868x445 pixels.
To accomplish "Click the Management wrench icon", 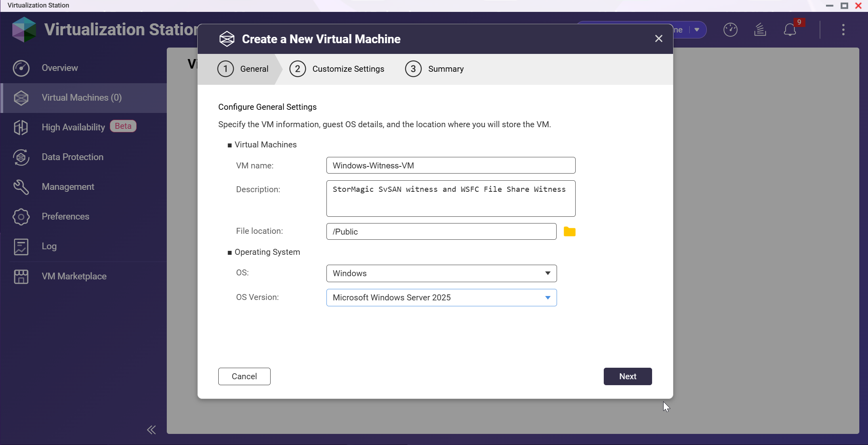I will click(x=21, y=187).
